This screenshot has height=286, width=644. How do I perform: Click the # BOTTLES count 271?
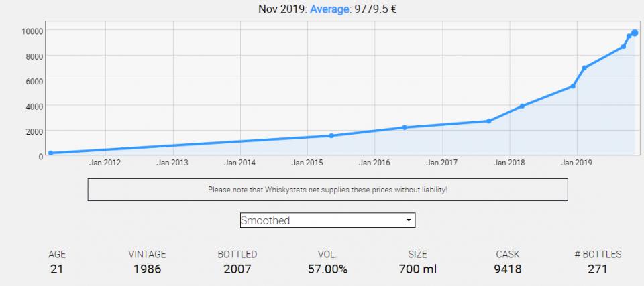point(597,269)
